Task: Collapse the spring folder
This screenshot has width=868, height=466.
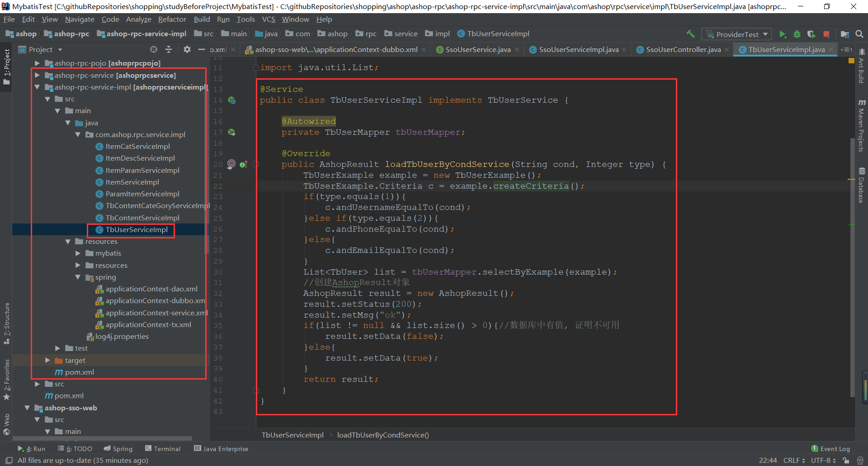Action: (x=78, y=277)
